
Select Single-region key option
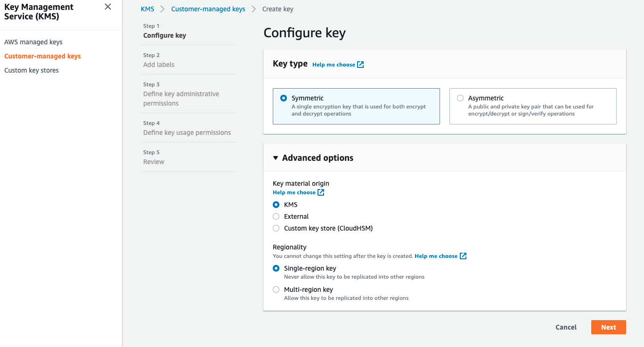point(276,268)
